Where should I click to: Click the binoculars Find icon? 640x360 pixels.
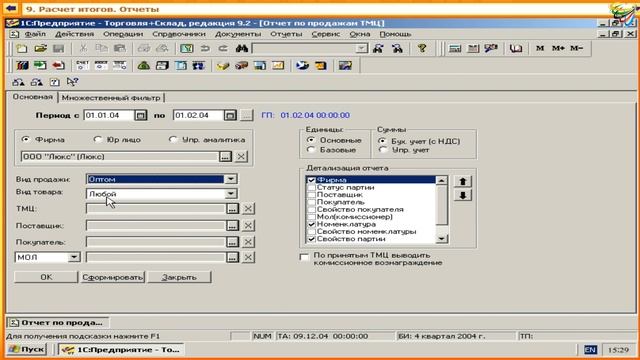pos(242,49)
